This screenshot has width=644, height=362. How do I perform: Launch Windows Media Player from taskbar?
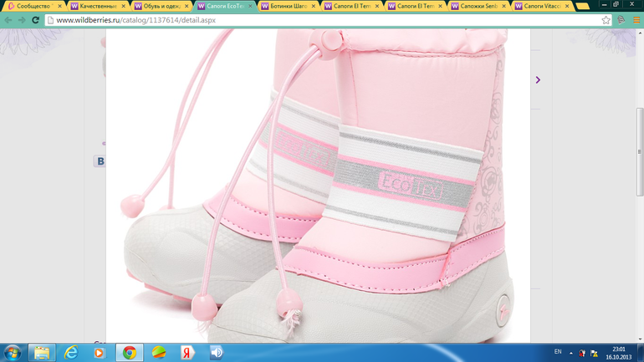(99, 353)
